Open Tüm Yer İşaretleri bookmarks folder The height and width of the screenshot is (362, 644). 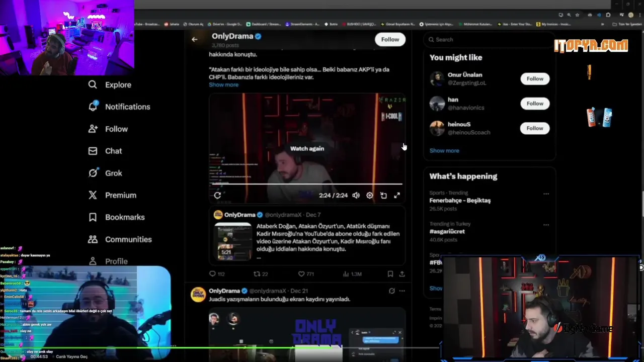click(627, 24)
